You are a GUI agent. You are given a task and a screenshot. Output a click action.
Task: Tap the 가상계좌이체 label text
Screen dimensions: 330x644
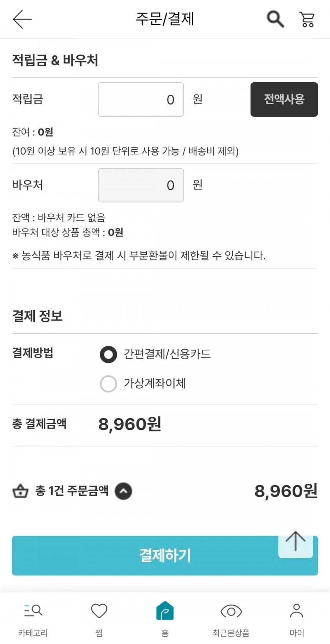coord(155,383)
